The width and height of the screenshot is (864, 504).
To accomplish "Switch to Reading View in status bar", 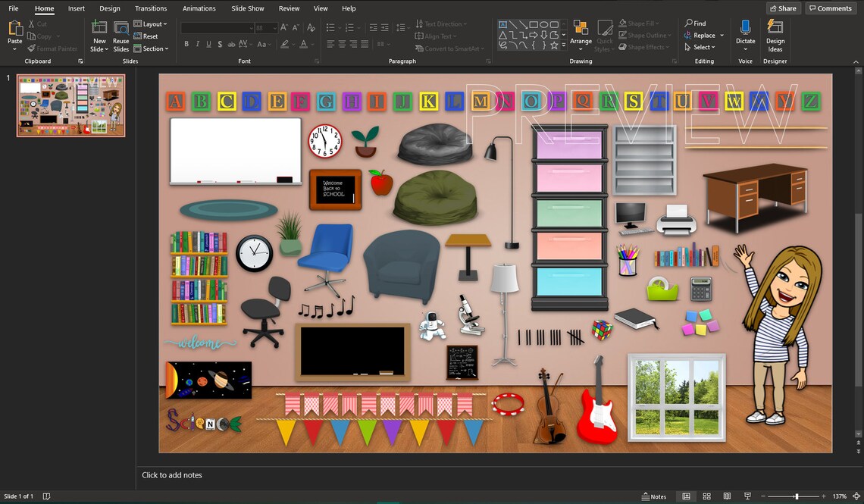I will [x=727, y=496].
